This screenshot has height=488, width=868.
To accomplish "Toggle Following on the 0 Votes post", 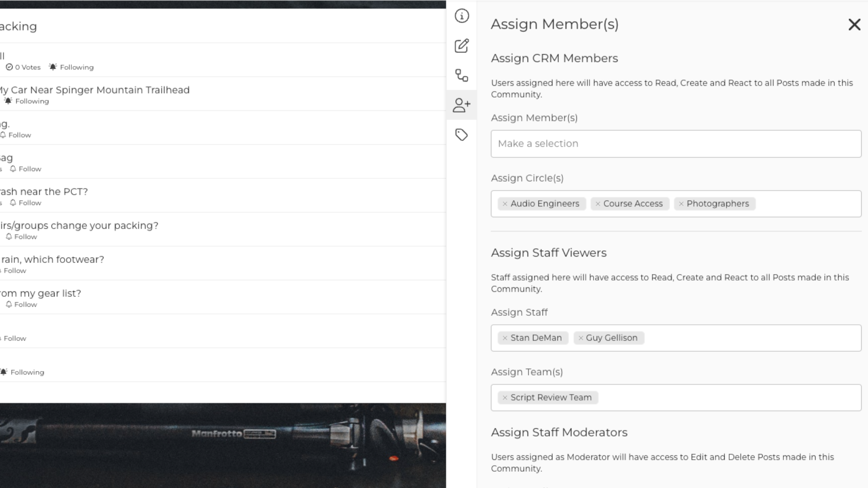I will tap(71, 67).
